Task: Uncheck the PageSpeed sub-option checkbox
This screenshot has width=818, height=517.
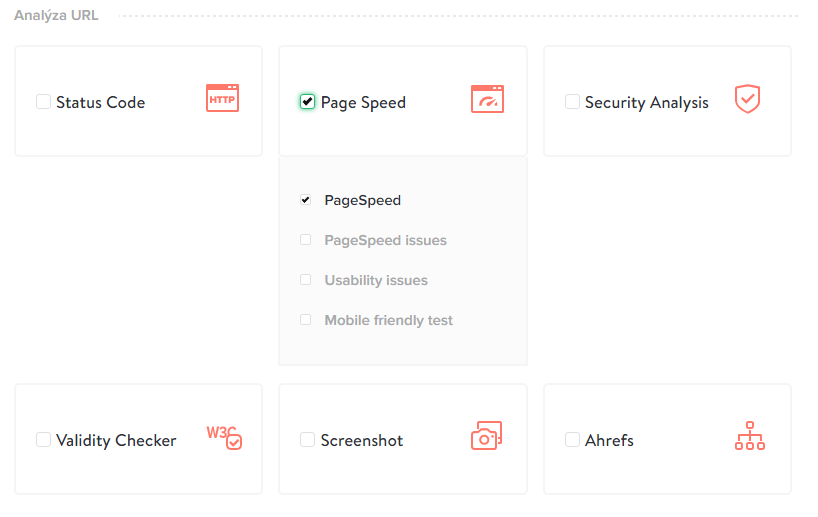Action: click(x=306, y=200)
